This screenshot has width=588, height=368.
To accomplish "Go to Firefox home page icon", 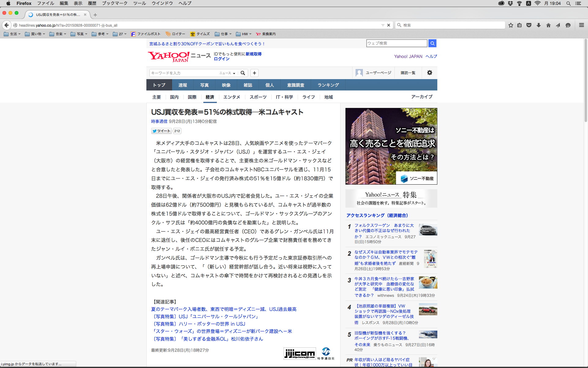I will 548,25.
